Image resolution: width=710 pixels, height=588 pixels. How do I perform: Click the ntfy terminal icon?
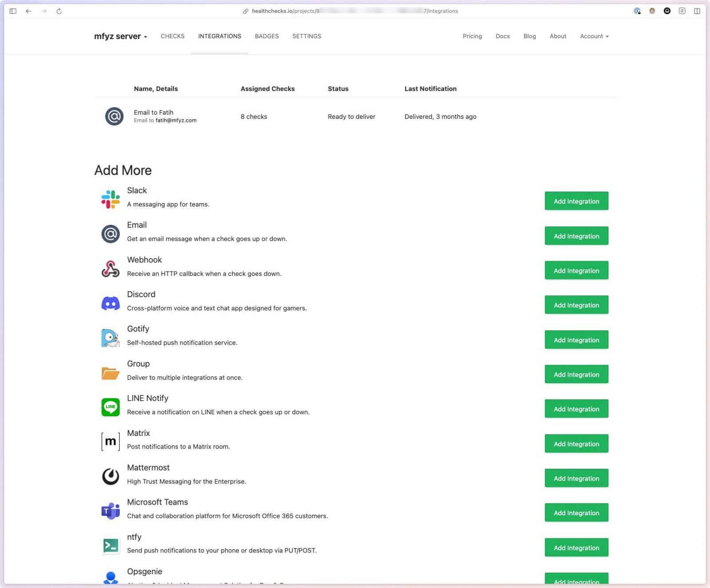click(110, 546)
